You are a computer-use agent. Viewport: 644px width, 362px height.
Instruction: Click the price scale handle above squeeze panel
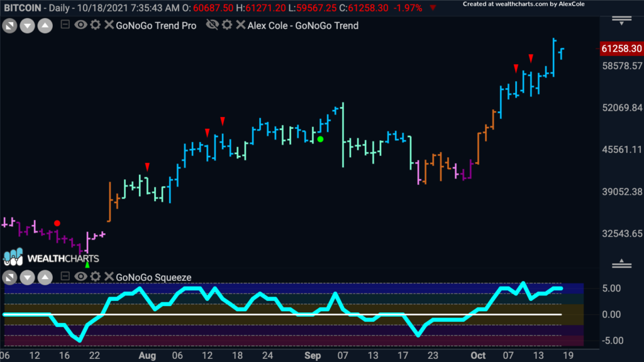coord(622,264)
